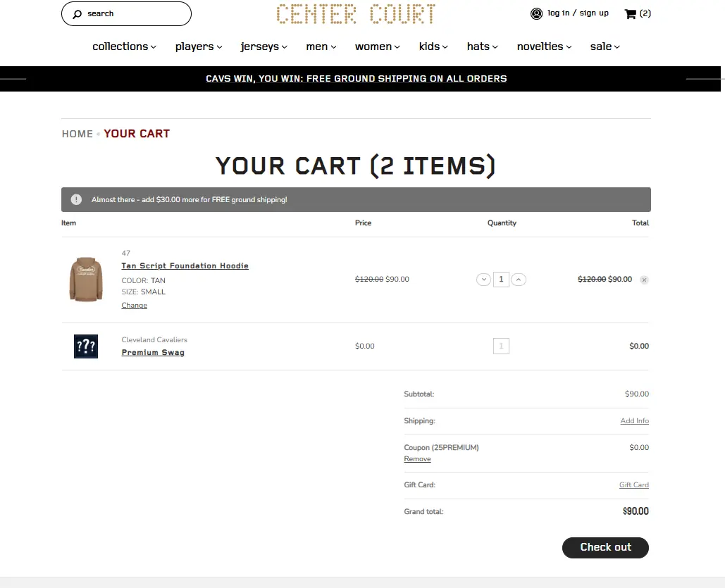The height and width of the screenshot is (588, 725).
Task: Open the Tan Script Foundation Hoodie thumbnail
Action: pyautogui.click(x=86, y=279)
